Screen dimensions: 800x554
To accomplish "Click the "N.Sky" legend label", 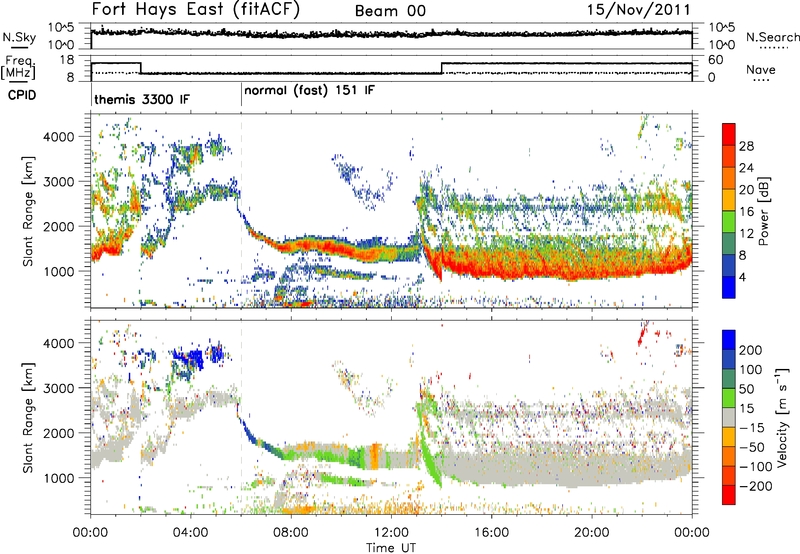I will coord(19,37).
